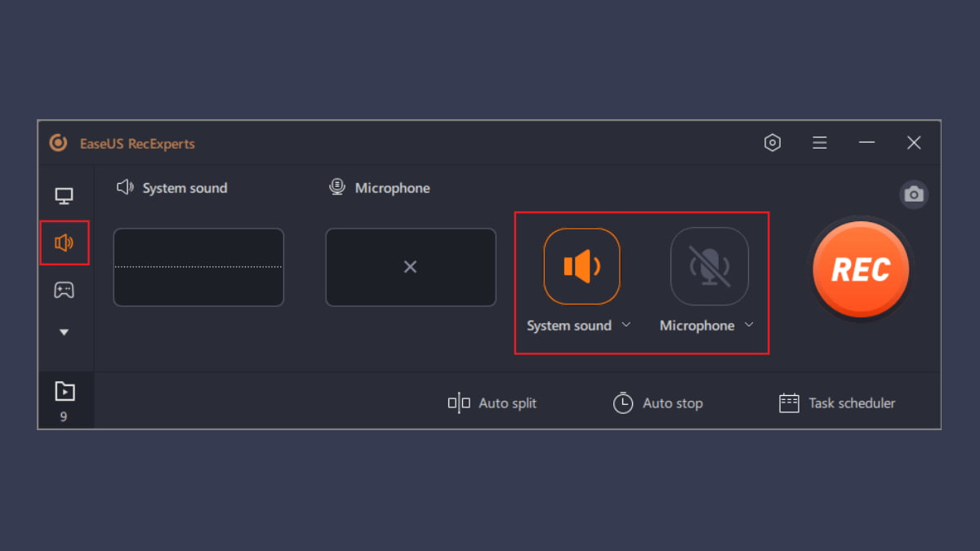Expand more recording modes in sidebar
980x551 pixels.
(64, 333)
